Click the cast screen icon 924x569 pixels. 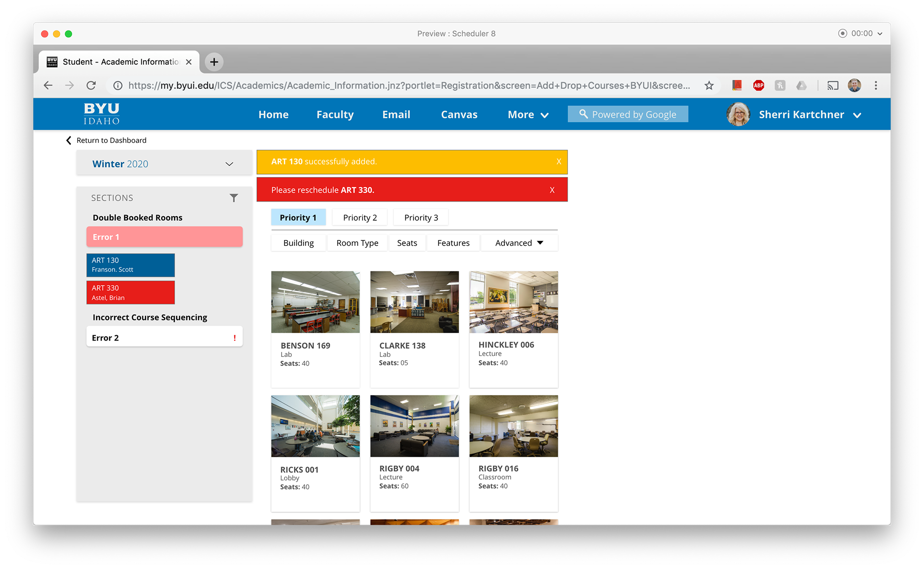pos(833,86)
